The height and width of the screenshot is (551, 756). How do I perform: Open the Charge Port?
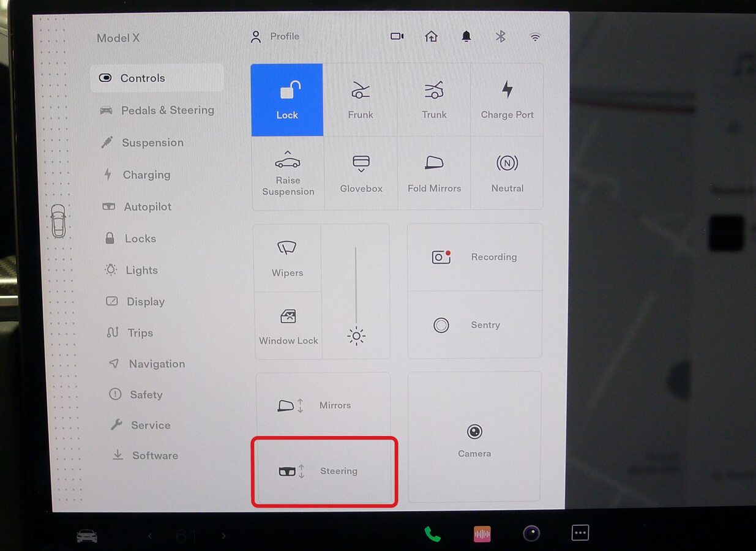click(x=507, y=100)
